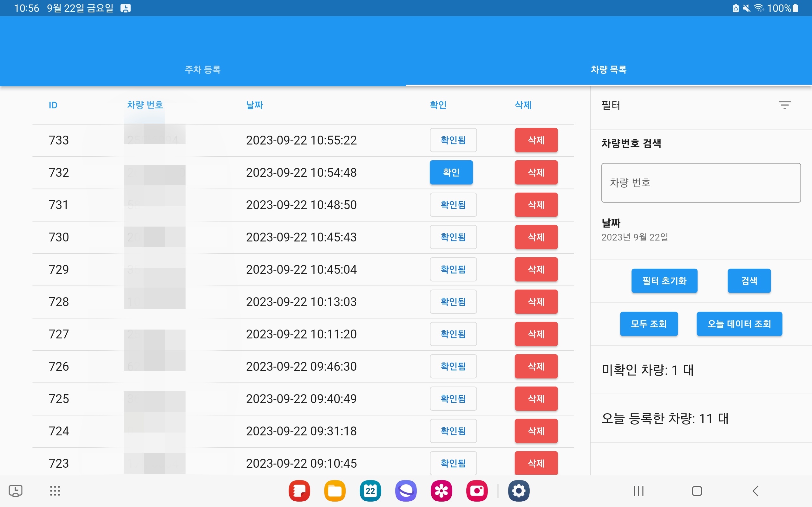The width and height of the screenshot is (812, 507).
Task: Open the Calendar app showing 22
Action: [x=370, y=491]
